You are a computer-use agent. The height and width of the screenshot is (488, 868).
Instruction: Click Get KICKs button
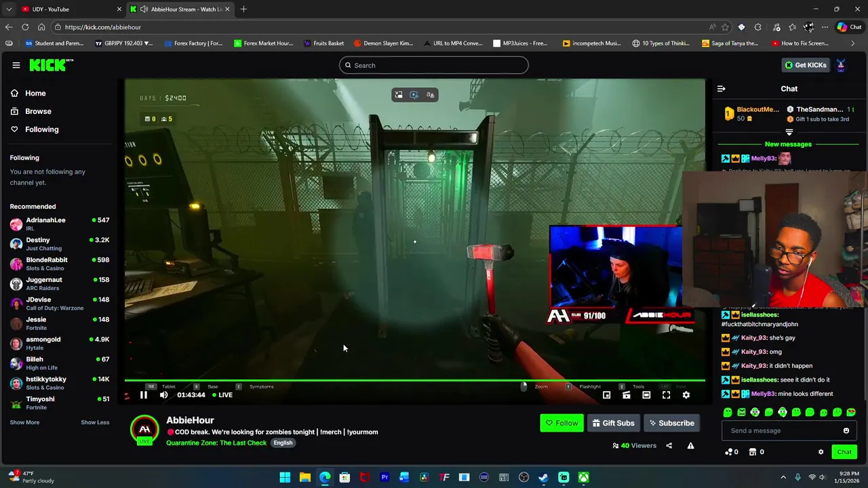point(806,65)
